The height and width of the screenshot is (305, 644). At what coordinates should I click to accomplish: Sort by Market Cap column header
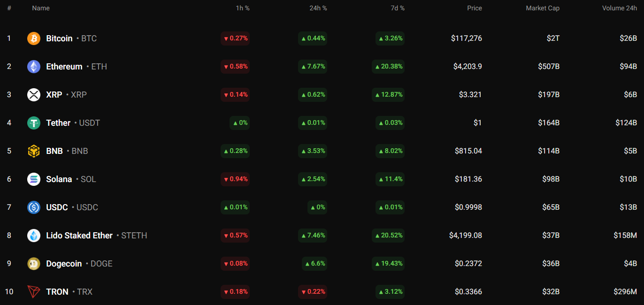[542, 8]
